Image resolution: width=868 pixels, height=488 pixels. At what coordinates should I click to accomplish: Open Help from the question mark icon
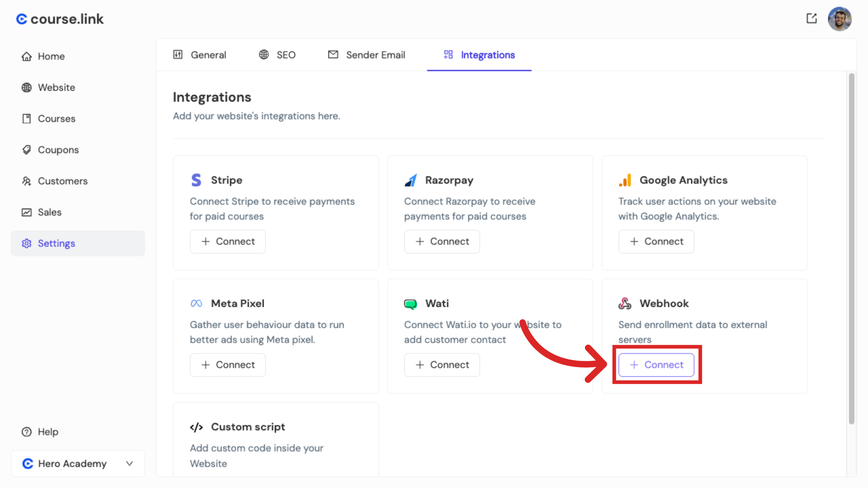pyautogui.click(x=26, y=432)
